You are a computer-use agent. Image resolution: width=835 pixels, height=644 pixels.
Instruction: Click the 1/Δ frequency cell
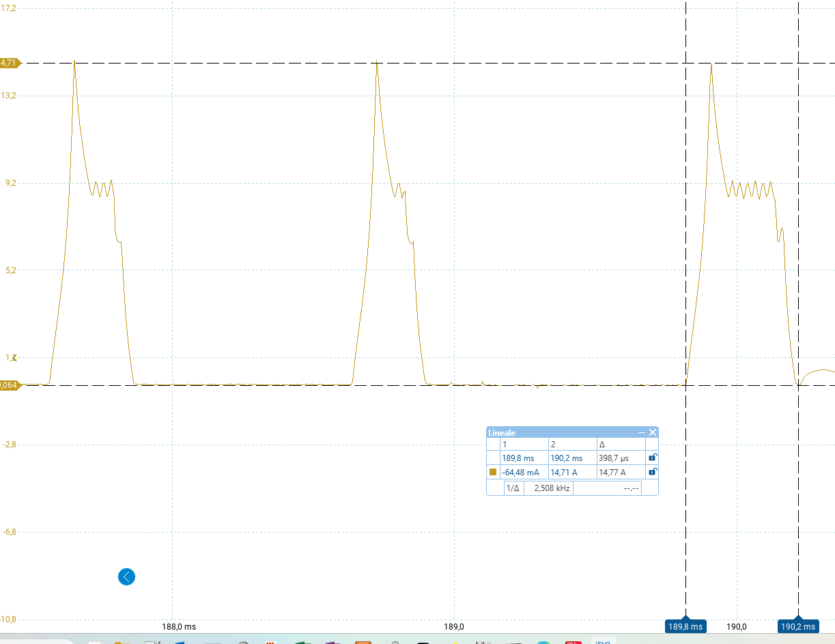(513, 488)
